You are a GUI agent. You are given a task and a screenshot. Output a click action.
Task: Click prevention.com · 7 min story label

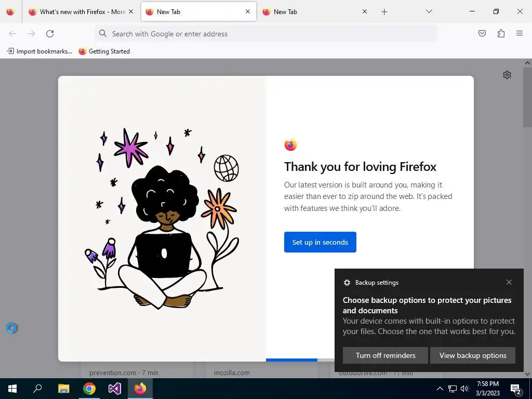(124, 373)
